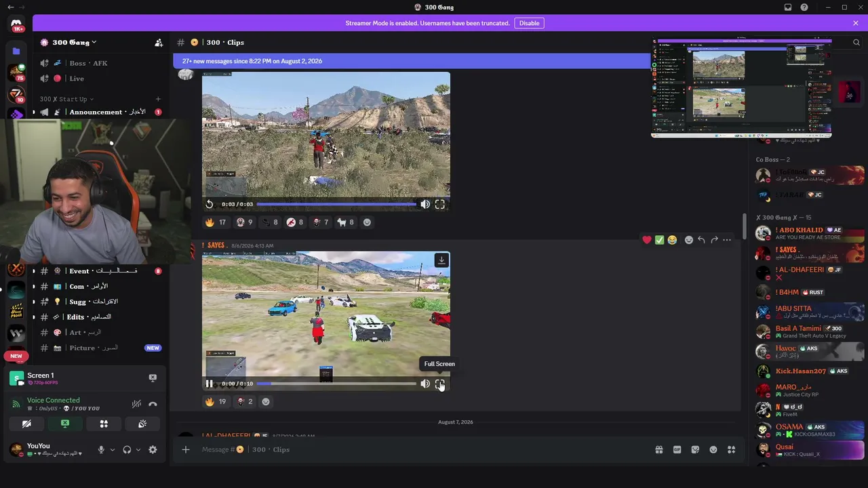This screenshot has height=488, width=868.
Task: Add laughing emoji reaction to SAYES message
Action: [672, 240]
